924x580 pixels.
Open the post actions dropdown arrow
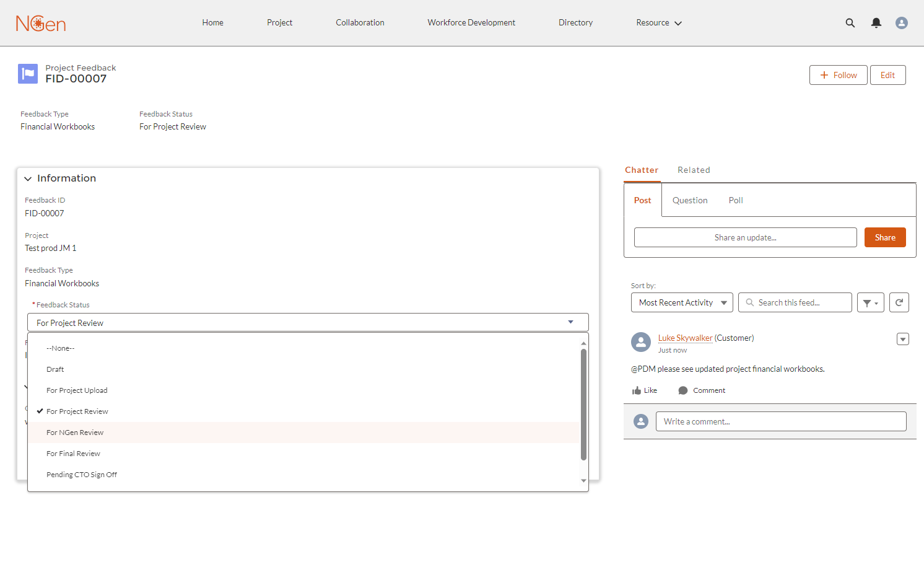(x=903, y=339)
